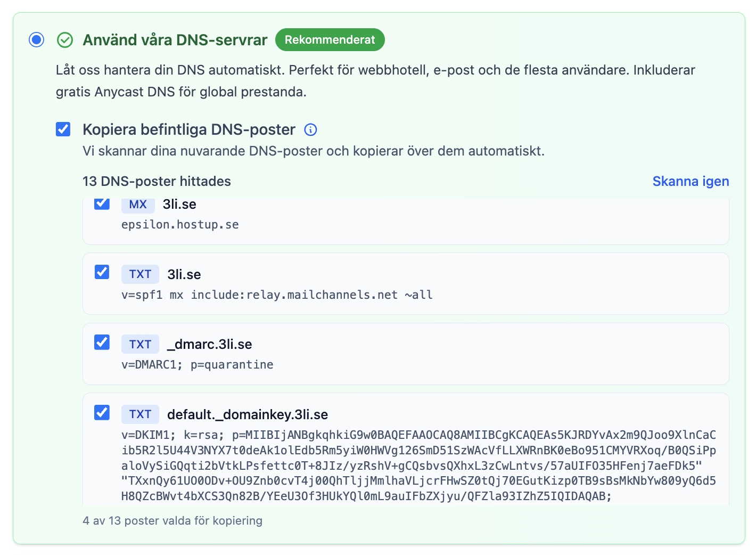Screen dimensions: 756x555
Task: Click the green checkmark beside Använd våra DNS-servrar
Action: (64, 39)
